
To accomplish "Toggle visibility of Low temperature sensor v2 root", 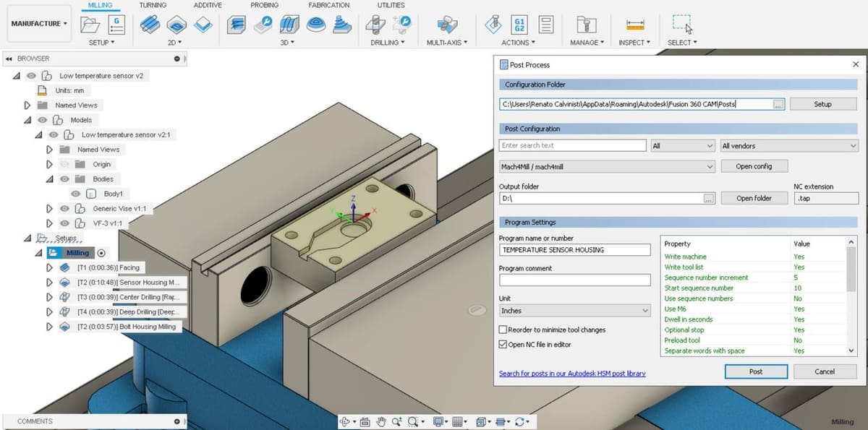I will 31,75.
